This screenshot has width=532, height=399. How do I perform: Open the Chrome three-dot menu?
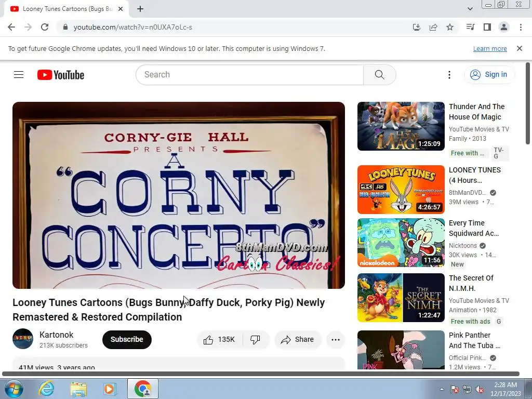point(521,27)
